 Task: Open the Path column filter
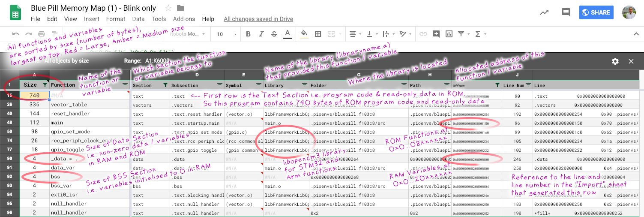coord(447,85)
